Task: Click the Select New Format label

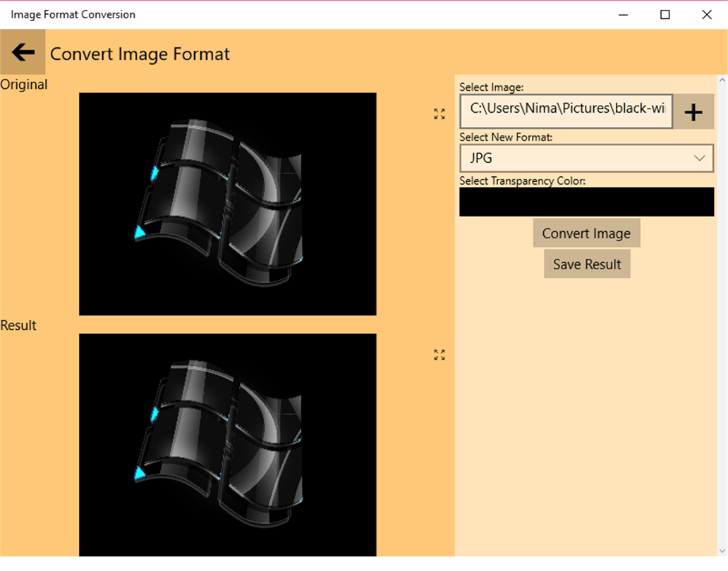Action: point(506,137)
